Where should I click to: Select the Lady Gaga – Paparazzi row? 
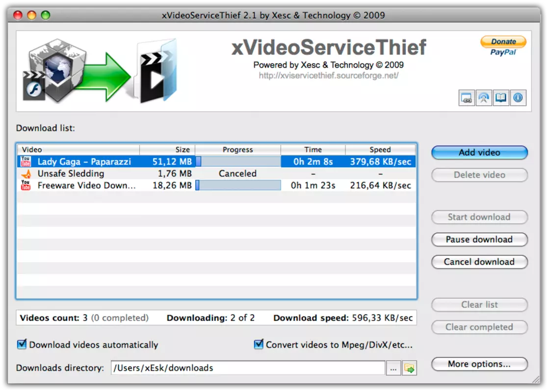(216, 162)
